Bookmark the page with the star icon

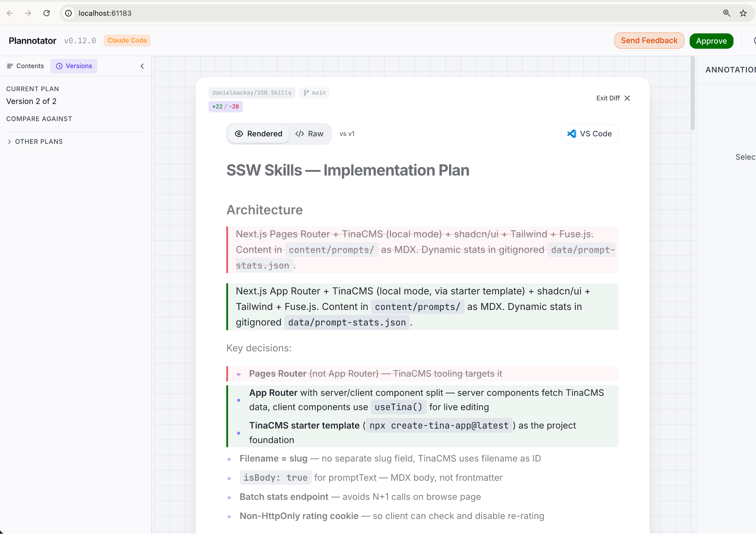point(743,13)
